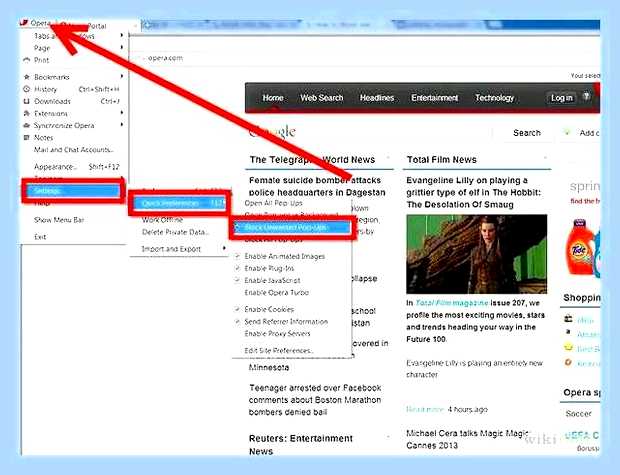The height and width of the screenshot is (475, 620).
Task: Open Mail and Chat Accounts menu entry
Action: [74, 150]
